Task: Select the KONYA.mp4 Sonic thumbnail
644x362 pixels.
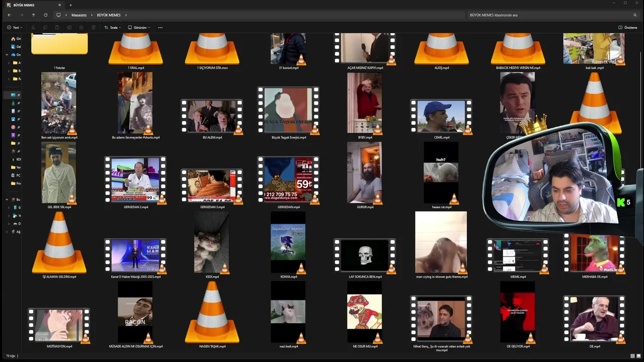Action: pos(288,243)
